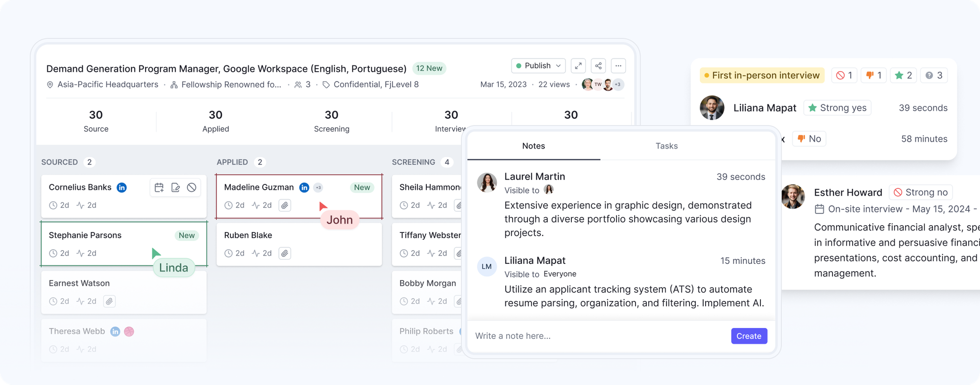980x385 pixels.
Task: Filter by thumbs down count 1
Action: (874, 76)
